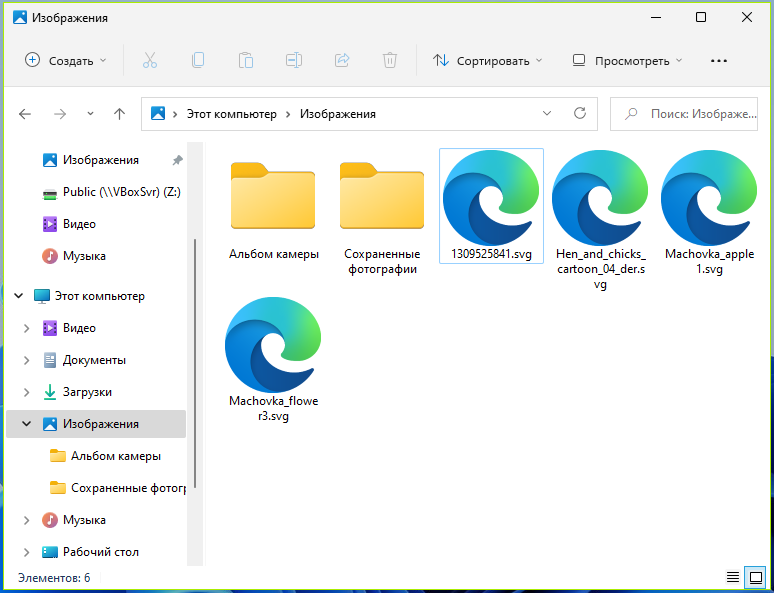Go forward with the right arrow

(x=60, y=114)
